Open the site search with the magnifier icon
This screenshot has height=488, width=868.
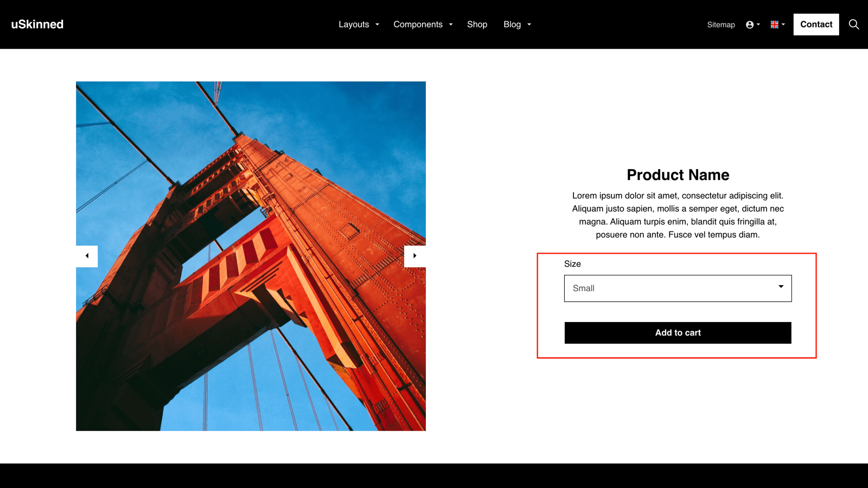coord(853,24)
